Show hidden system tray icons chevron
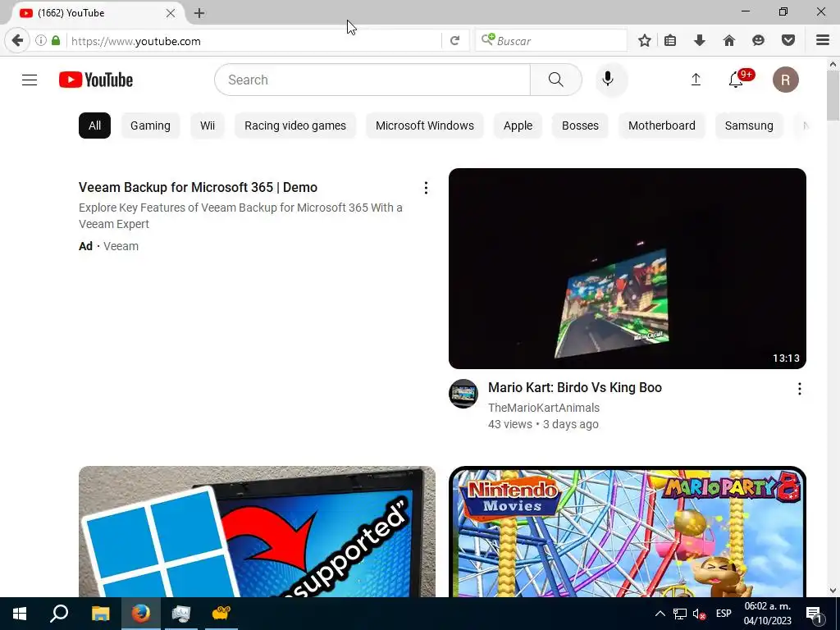Screen dimensions: 840x630 pyautogui.click(x=660, y=614)
